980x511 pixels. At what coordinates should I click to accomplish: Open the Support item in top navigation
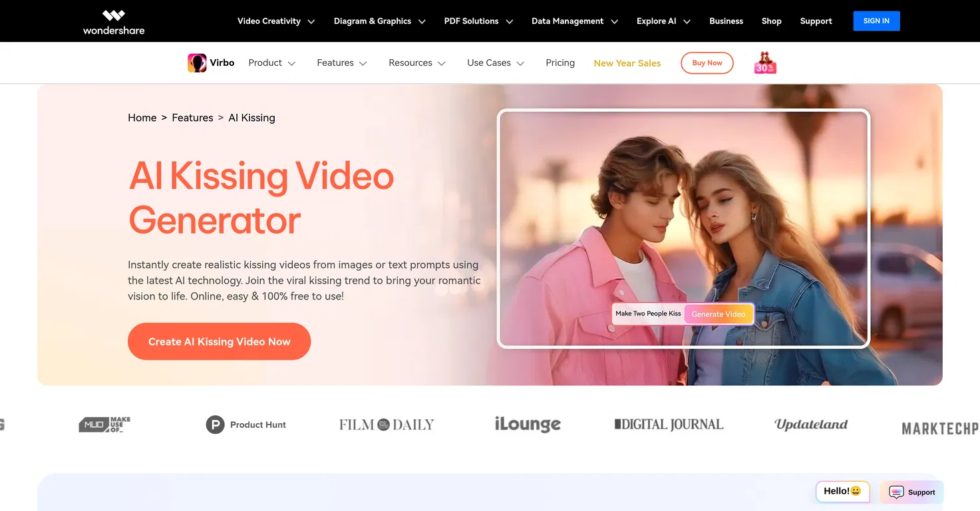pos(816,21)
